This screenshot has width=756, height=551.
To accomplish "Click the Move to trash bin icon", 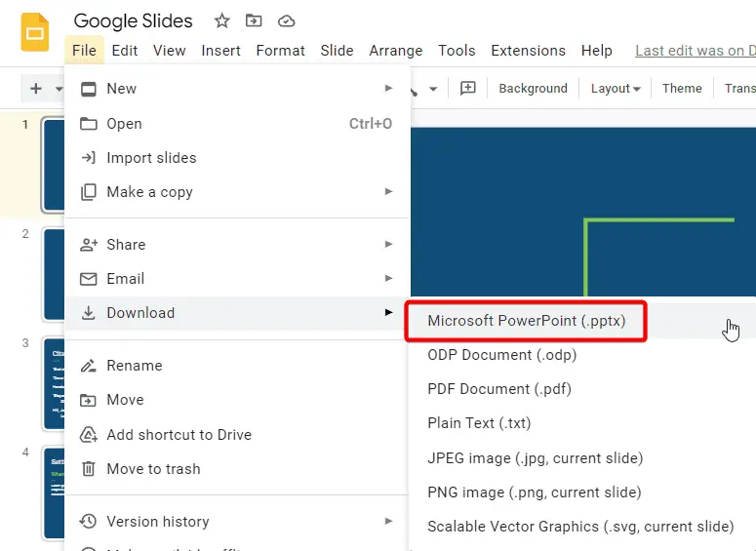I will click(88, 468).
